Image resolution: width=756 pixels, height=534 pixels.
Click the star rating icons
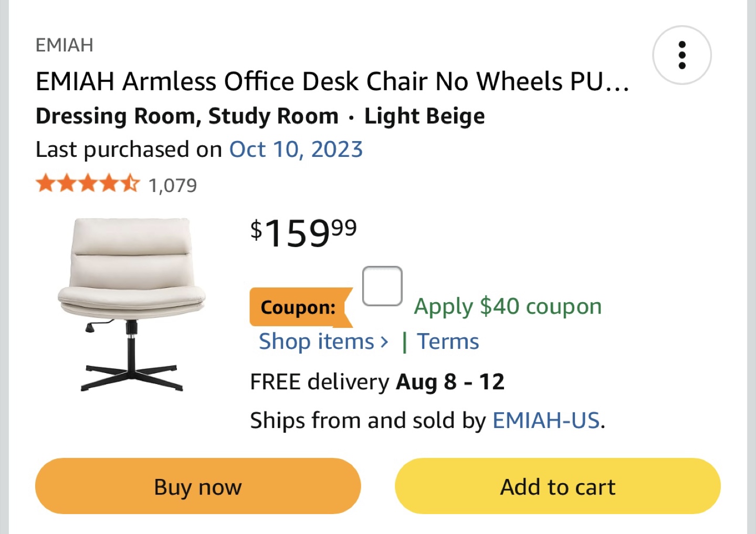88,184
